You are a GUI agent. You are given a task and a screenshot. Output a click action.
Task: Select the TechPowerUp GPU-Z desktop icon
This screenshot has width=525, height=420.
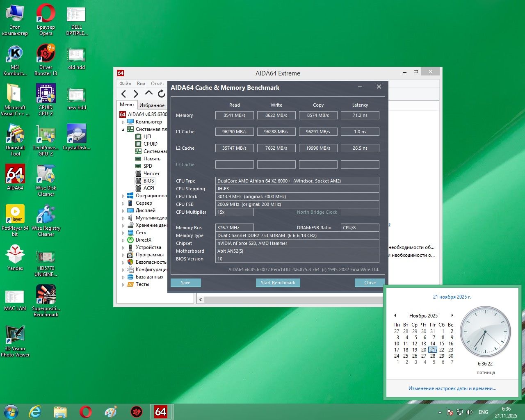[46, 140]
